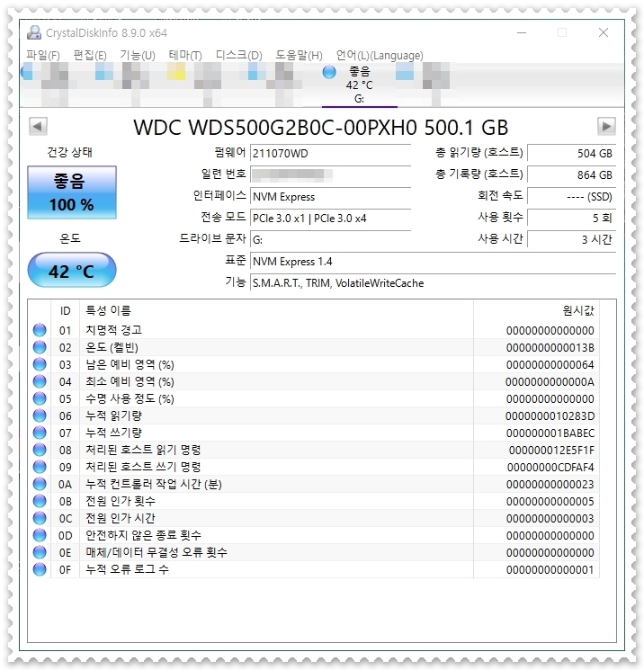Image resolution: width=644 pixels, height=670 pixels.
Task: Click the CrystalDiskInfo app icon in title bar
Action: pyautogui.click(x=34, y=32)
